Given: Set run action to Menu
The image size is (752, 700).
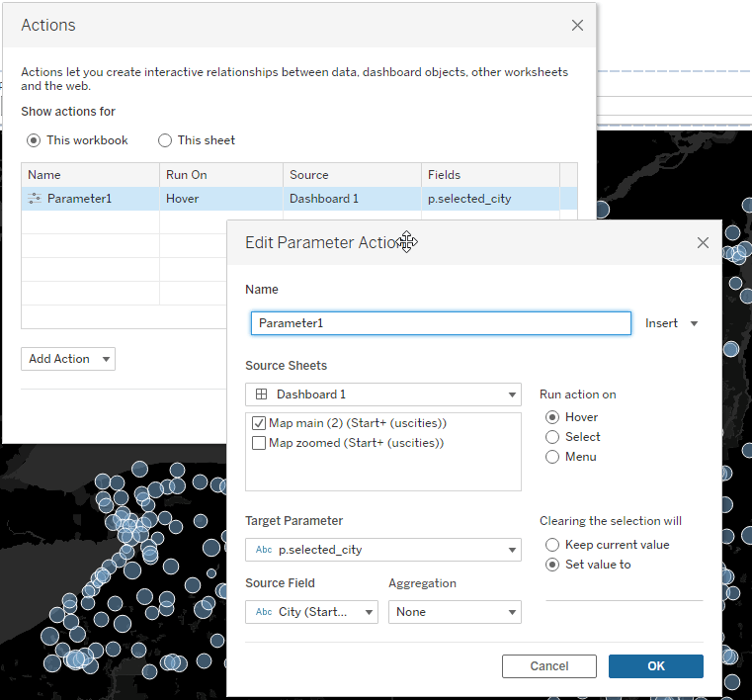Looking at the screenshot, I should [552, 457].
